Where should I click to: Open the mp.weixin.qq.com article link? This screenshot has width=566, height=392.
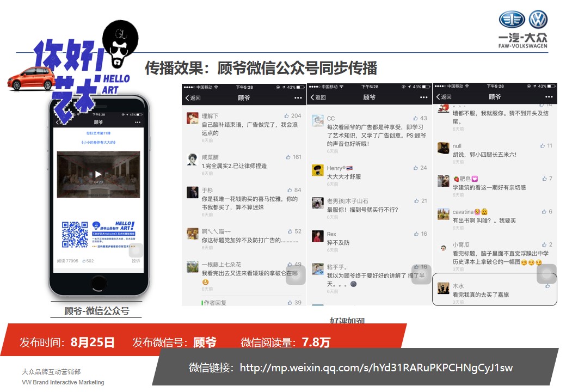coord(376,368)
